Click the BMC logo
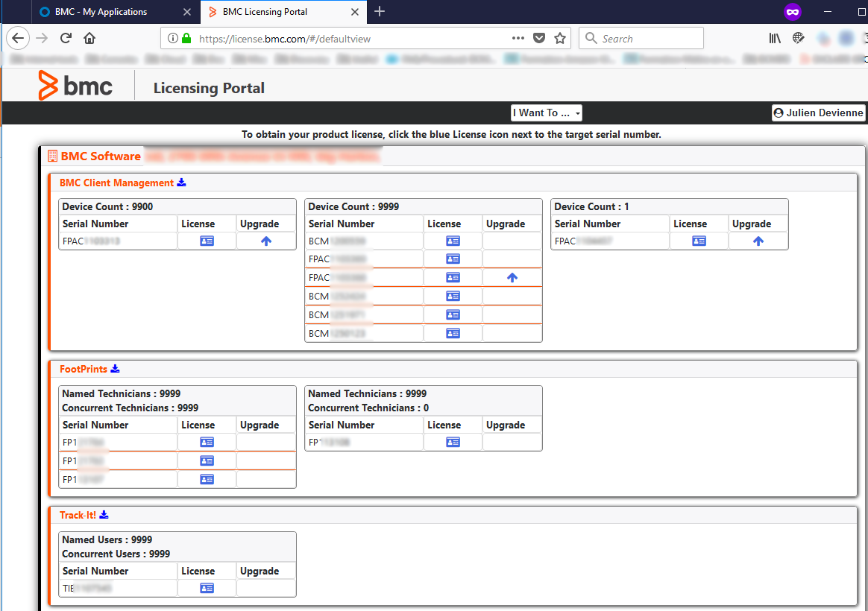 (75, 86)
